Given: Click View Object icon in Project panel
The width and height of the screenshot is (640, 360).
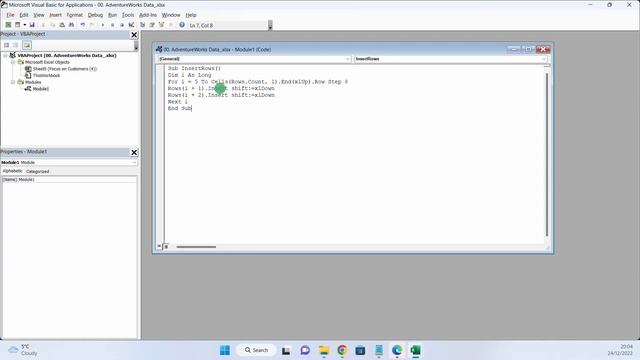Looking at the screenshot, I should 16,45.
